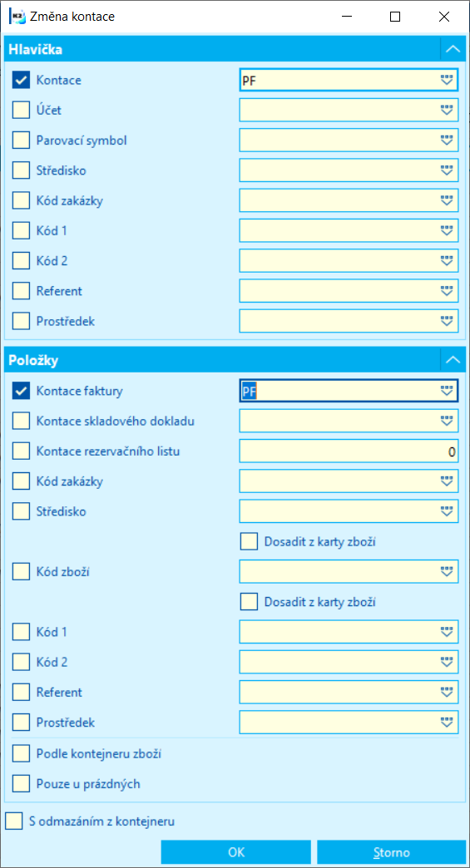Collapse the Hlavička section
The height and width of the screenshot is (868, 470).
click(453, 49)
